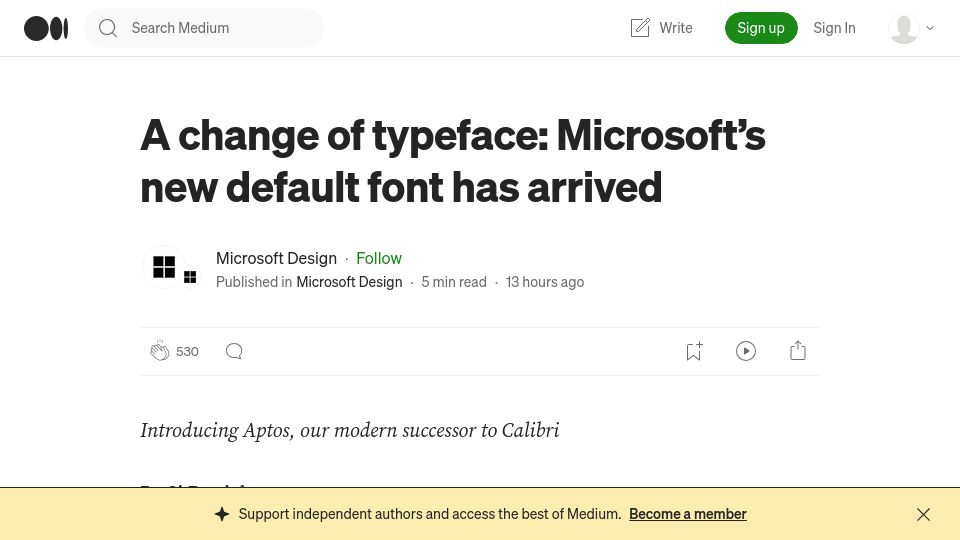This screenshot has height=540, width=960.
Task: Click the profile avatar icon
Action: [x=904, y=28]
